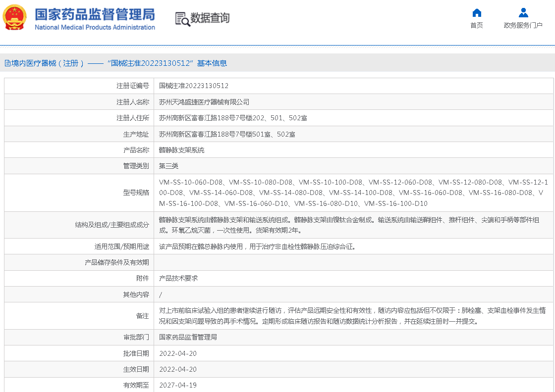Viewport: 555px width, 392px height.
Task: Click the expiry date 2027-04-19
Action: pos(178,385)
